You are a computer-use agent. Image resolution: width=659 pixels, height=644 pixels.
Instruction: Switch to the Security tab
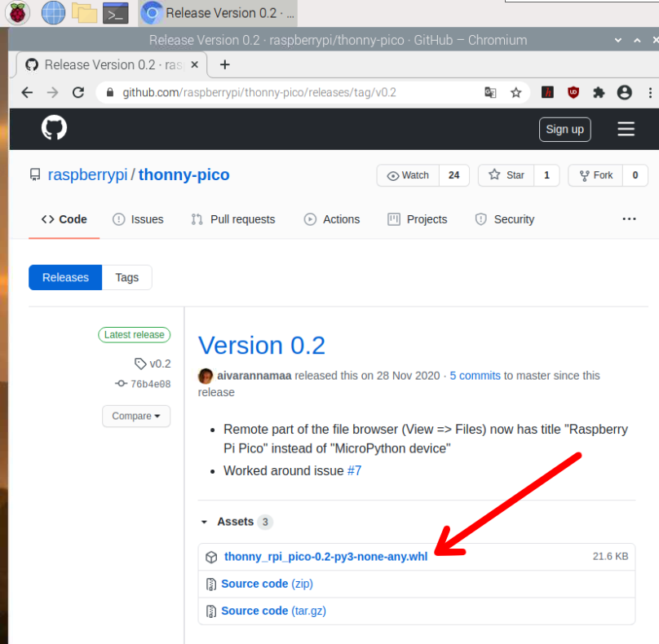click(x=504, y=219)
